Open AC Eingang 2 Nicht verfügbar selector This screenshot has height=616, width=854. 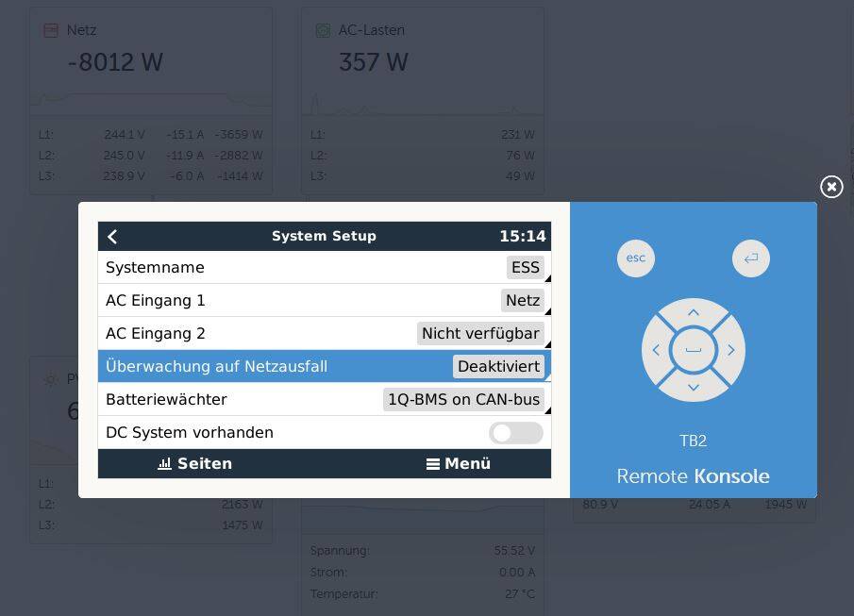click(480, 334)
